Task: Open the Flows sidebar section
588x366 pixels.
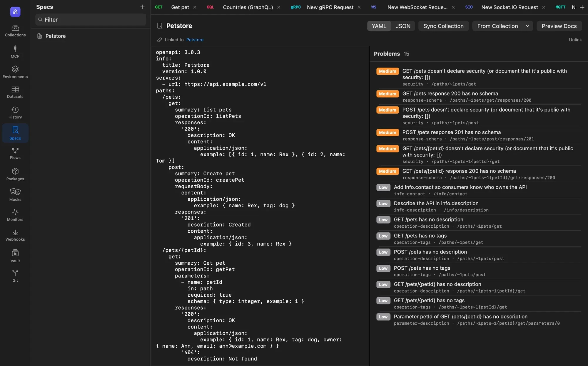Action: tap(15, 154)
